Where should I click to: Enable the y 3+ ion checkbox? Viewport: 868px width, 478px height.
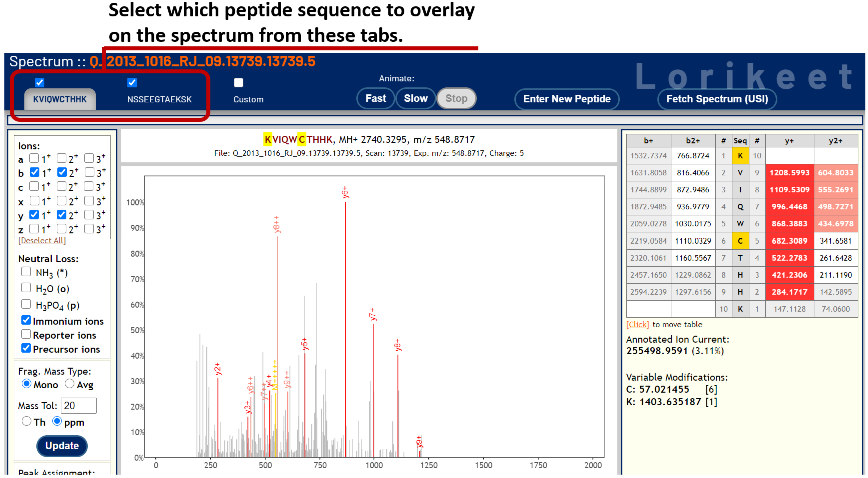click(89, 215)
